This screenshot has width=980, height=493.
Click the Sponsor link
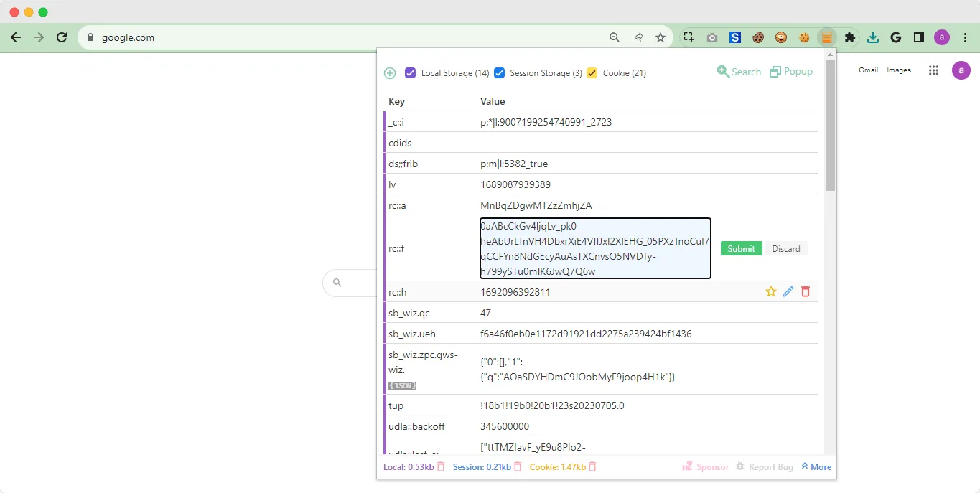pos(705,466)
